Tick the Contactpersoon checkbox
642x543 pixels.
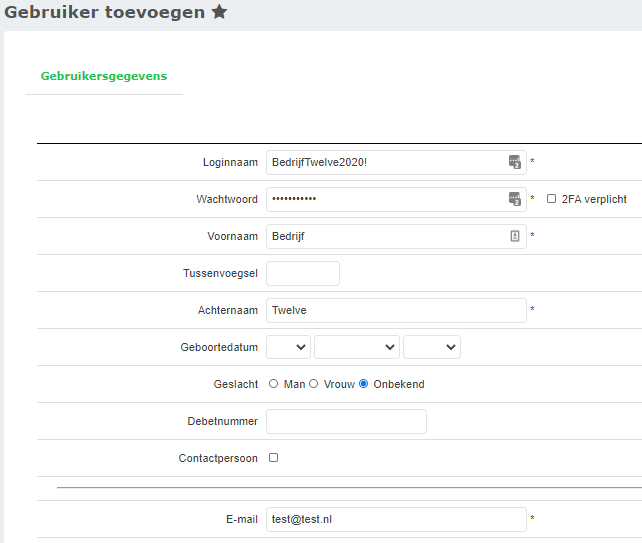[274, 458]
